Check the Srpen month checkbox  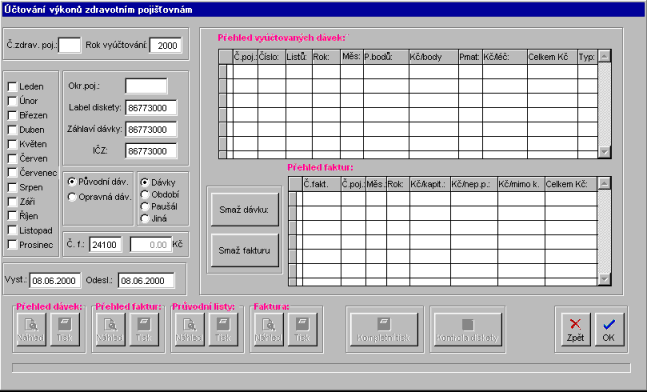(x=12, y=187)
